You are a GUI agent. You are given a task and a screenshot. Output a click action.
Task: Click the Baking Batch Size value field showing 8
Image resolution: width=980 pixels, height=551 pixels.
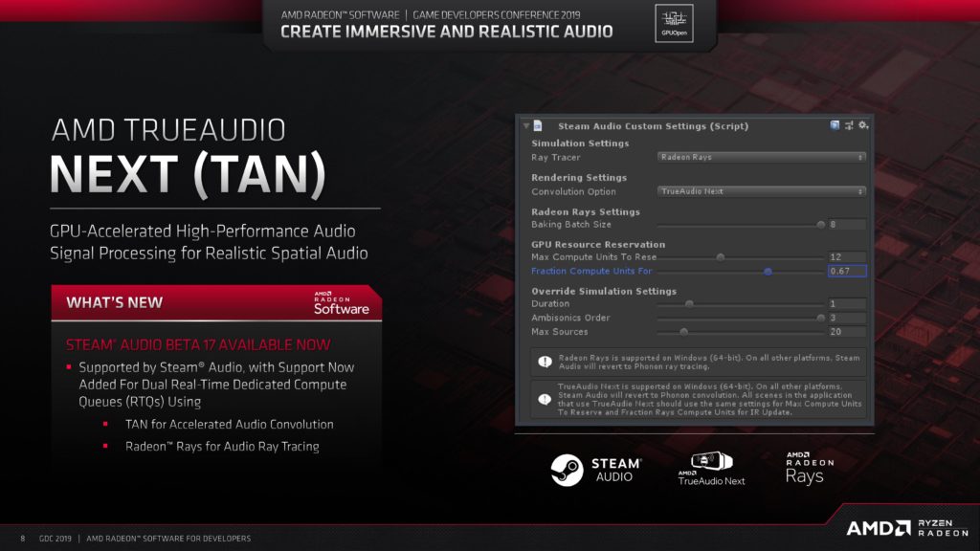[x=847, y=225]
